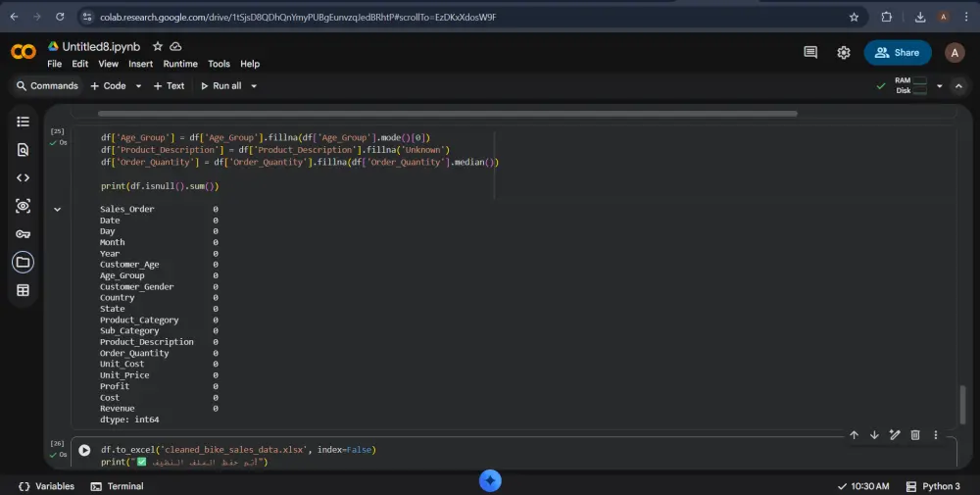The height and width of the screenshot is (495, 980).
Task: Open the Edit menu
Action: click(80, 64)
